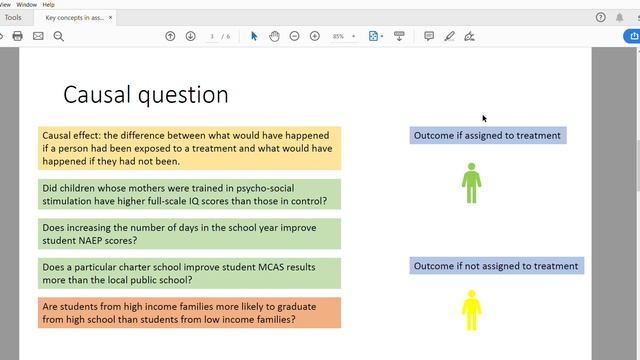Switch to the Tools tab

pyautogui.click(x=13, y=18)
